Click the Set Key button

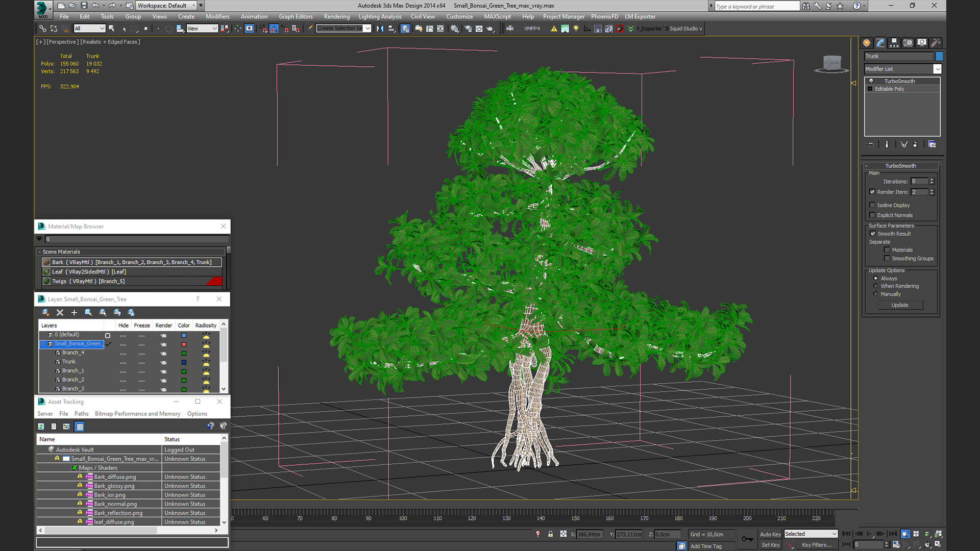pos(770,545)
